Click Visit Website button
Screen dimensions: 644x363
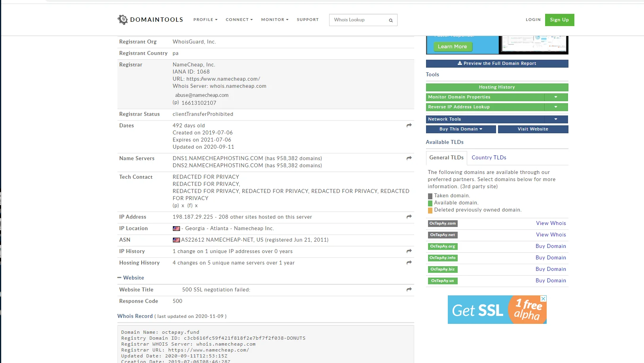533,129
